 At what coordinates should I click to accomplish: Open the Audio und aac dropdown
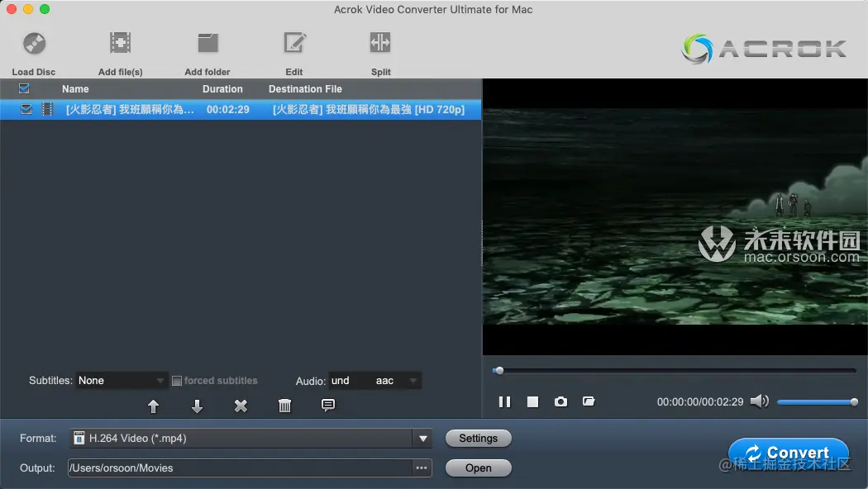point(374,381)
